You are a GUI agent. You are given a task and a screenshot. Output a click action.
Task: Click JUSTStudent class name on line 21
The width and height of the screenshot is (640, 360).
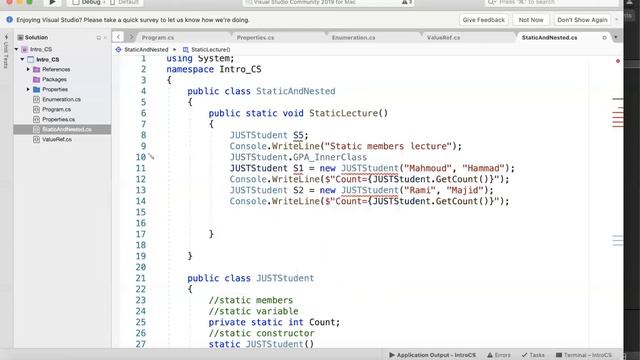285,278
